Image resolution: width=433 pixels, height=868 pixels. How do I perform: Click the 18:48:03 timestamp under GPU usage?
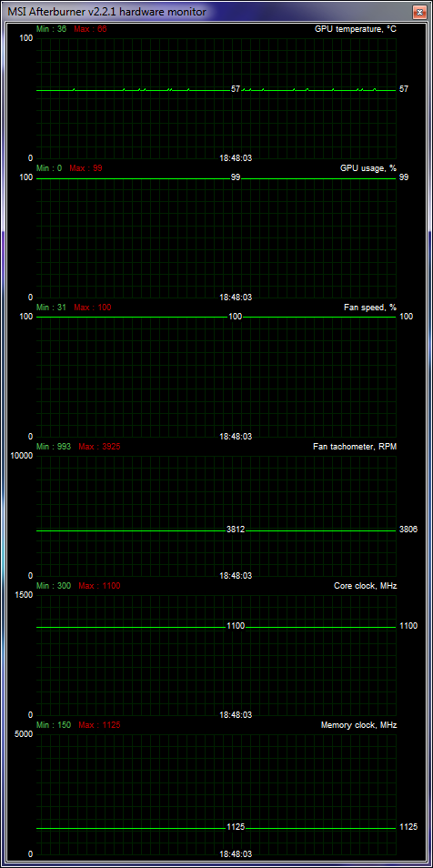[x=236, y=298]
